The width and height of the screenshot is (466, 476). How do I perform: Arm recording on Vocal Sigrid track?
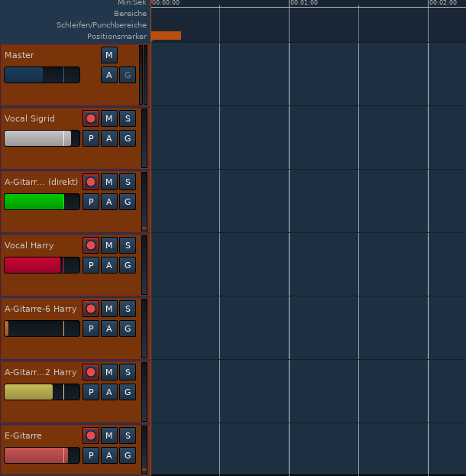91,118
